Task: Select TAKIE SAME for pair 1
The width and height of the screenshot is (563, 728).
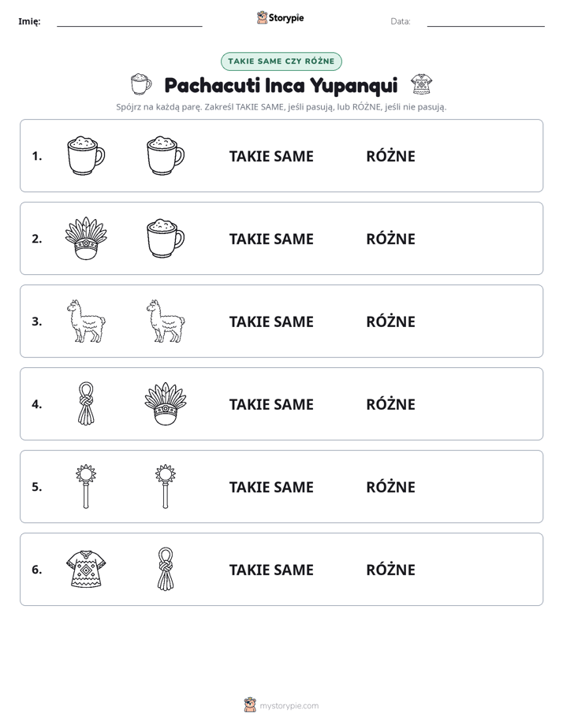Action: 271,157
